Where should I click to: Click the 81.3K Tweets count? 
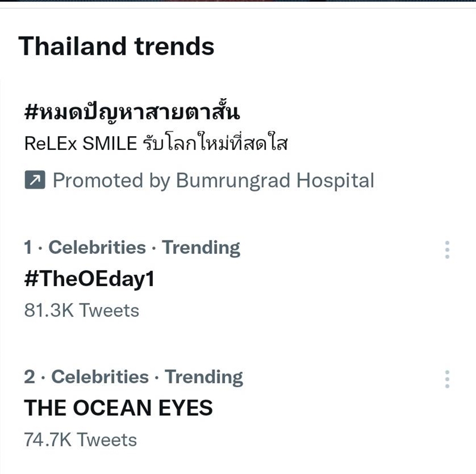[82, 310]
